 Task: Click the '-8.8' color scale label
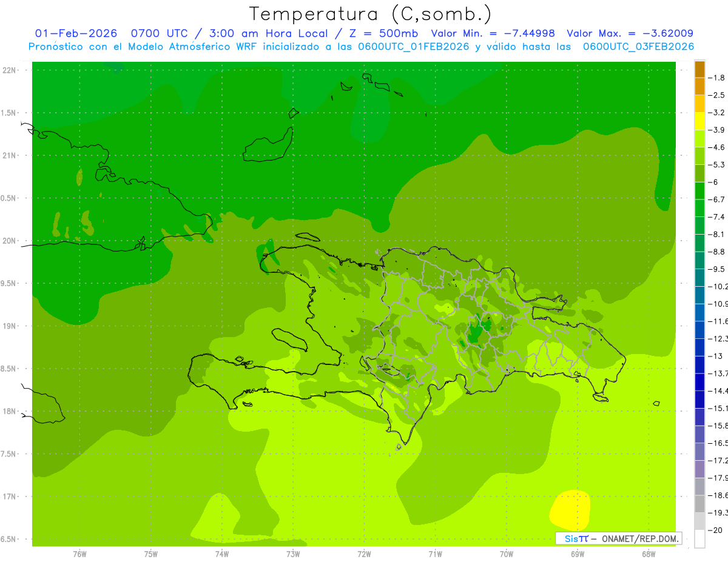pos(717,252)
